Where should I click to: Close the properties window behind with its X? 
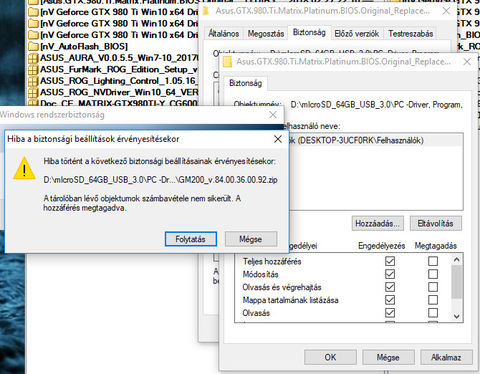tap(446, 11)
